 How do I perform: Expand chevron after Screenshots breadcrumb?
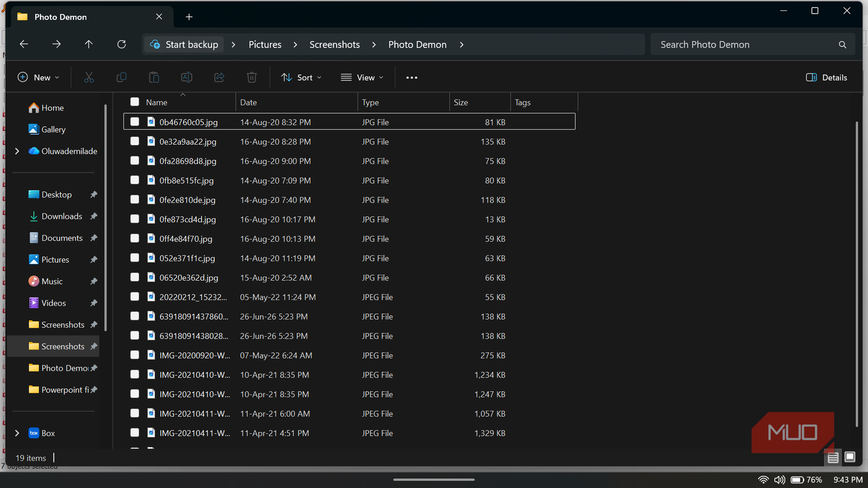374,45
